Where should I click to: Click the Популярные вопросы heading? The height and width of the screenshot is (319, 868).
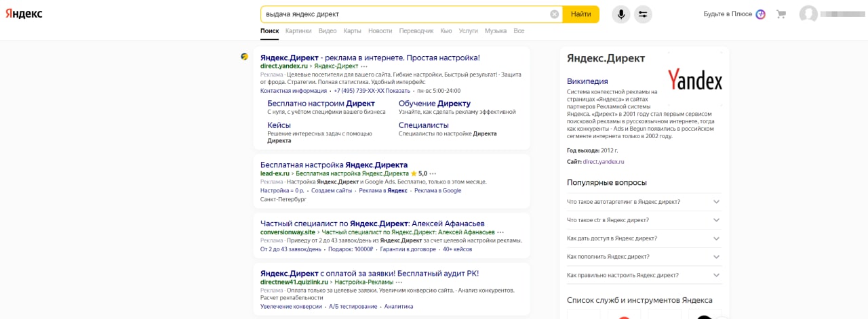tap(607, 183)
